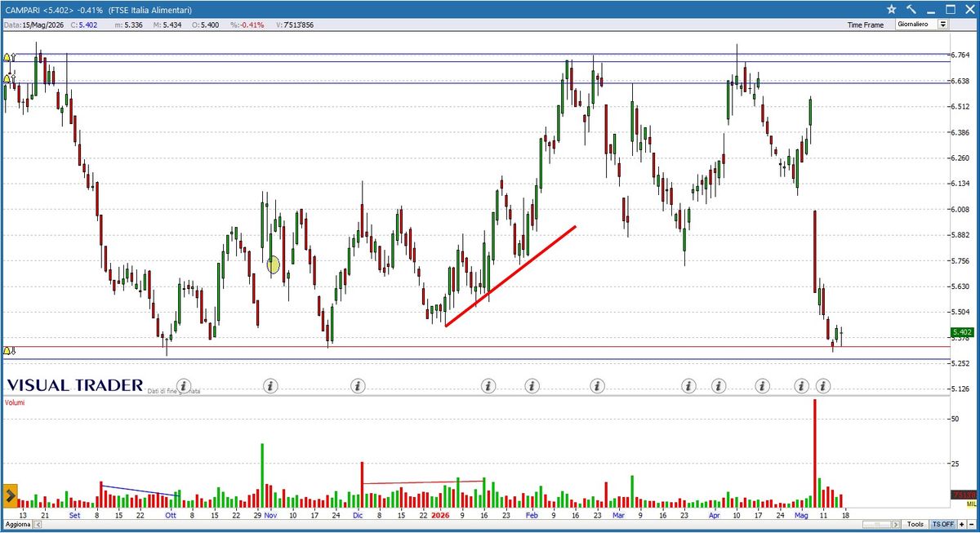
Task: Click the tall green volume bar near November
Action: click(x=262, y=475)
